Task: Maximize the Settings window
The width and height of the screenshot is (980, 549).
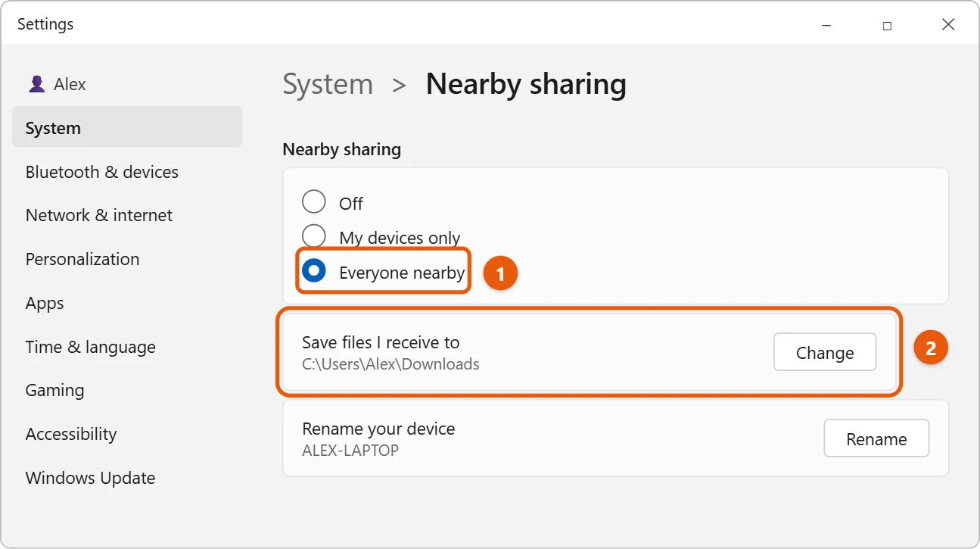Action: pyautogui.click(x=887, y=25)
